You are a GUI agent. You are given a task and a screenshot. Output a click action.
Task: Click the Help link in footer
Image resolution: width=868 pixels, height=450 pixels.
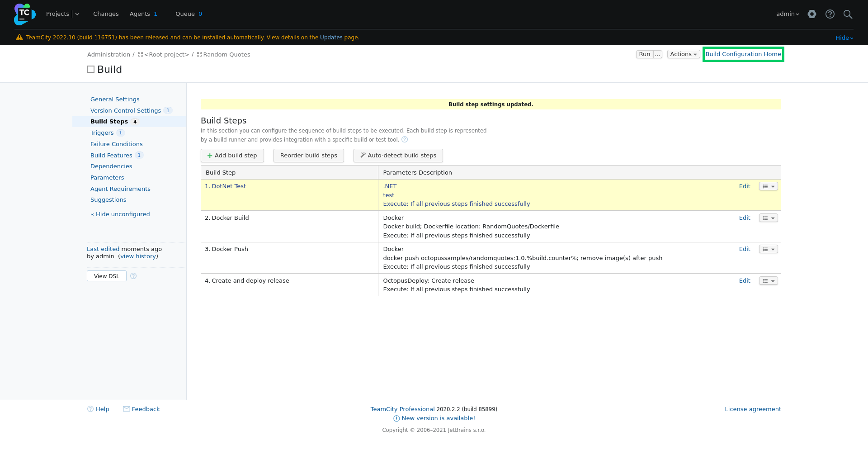pos(103,409)
